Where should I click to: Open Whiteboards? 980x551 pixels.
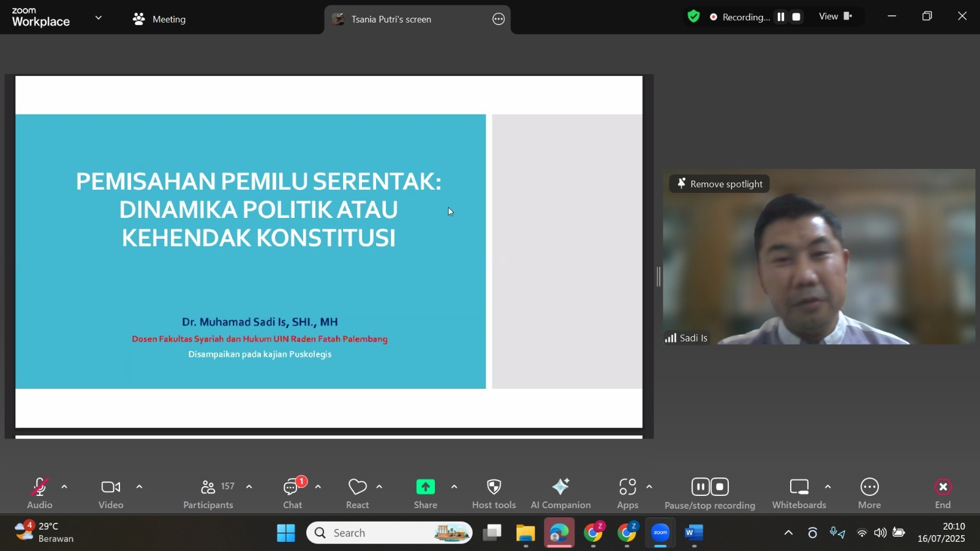[799, 493]
